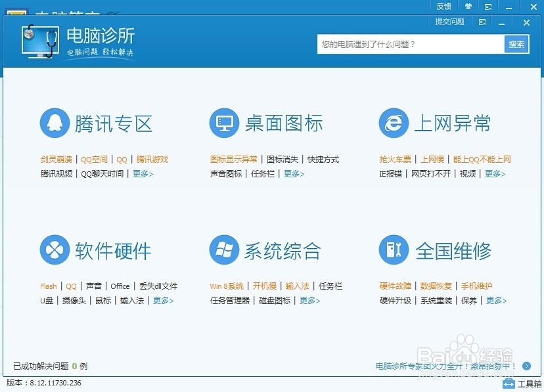Open the 系统重装 link
Viewport: 544px width, 392px height.
click(x=436, y=301)
